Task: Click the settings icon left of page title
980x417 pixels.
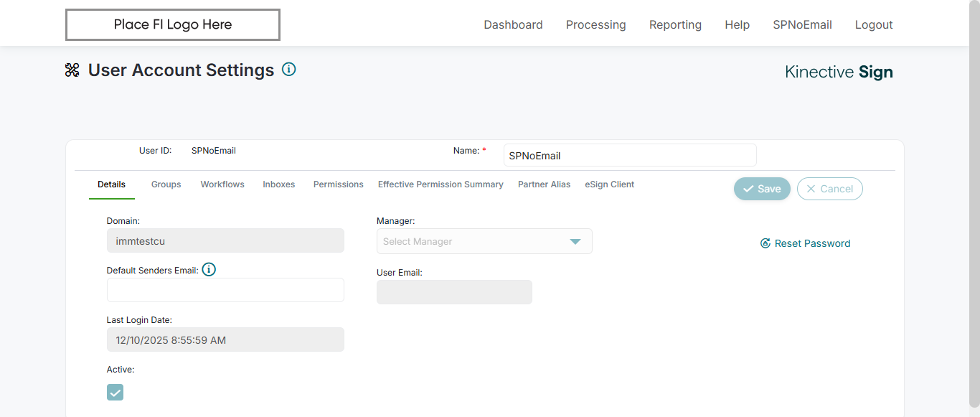Action: pos(72,70)
